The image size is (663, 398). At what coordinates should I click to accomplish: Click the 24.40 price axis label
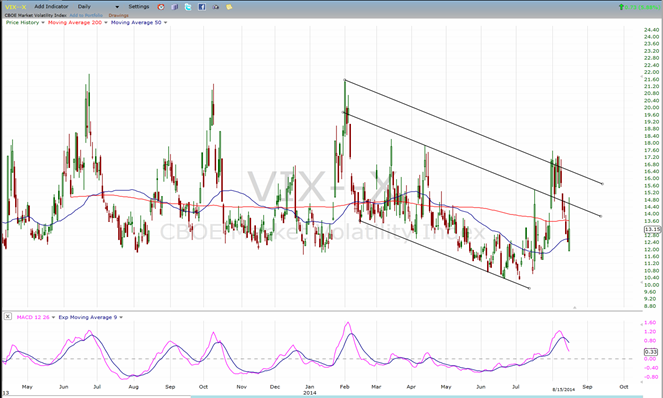(652, 30)
